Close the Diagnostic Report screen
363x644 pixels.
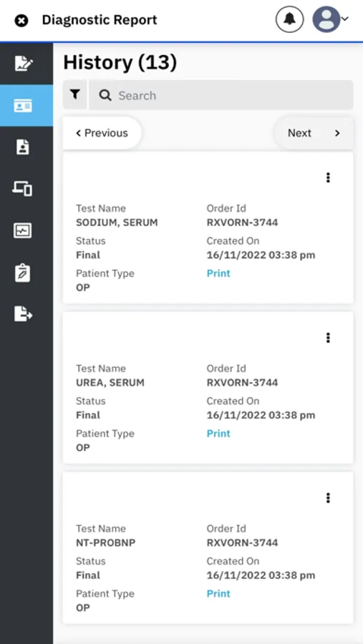point(21,20)
